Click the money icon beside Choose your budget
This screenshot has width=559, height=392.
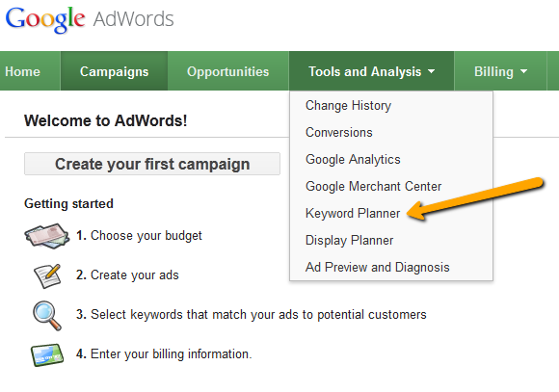[x=46, y=236]
